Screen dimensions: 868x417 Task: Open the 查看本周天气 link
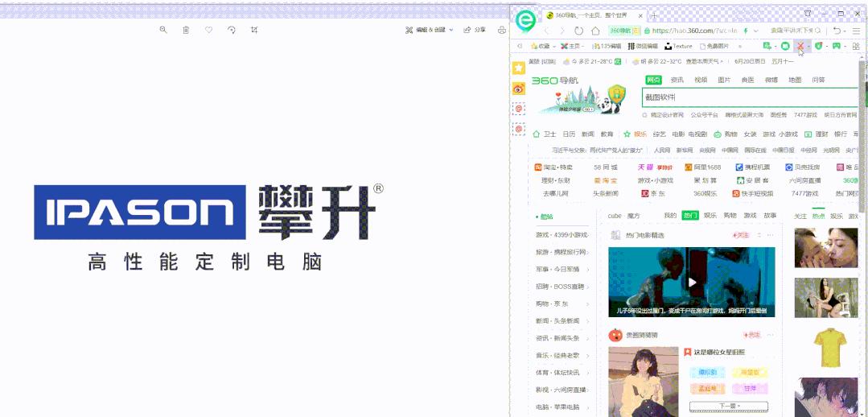pyautogui.click(x=704, y=61)
